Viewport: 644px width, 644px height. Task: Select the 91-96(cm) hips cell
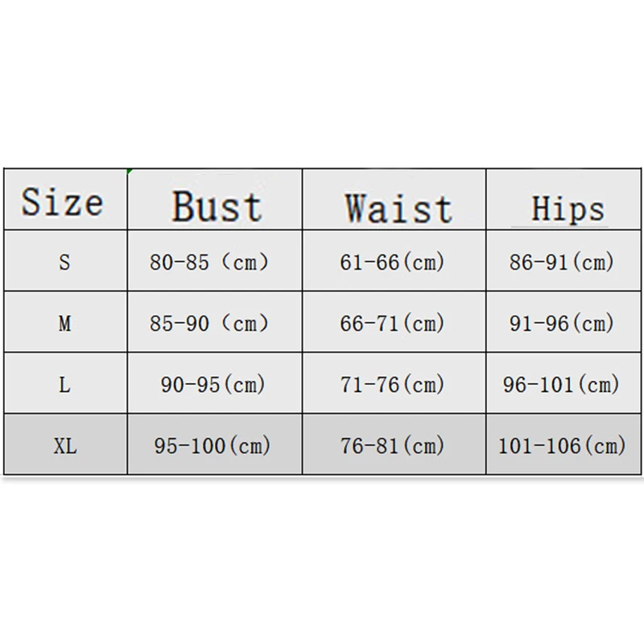tap(561, 324)
